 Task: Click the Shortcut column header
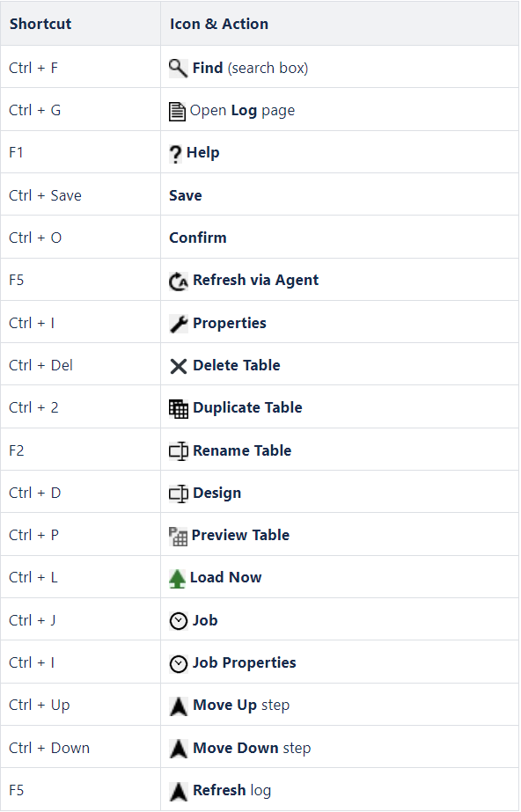(40, 24)
